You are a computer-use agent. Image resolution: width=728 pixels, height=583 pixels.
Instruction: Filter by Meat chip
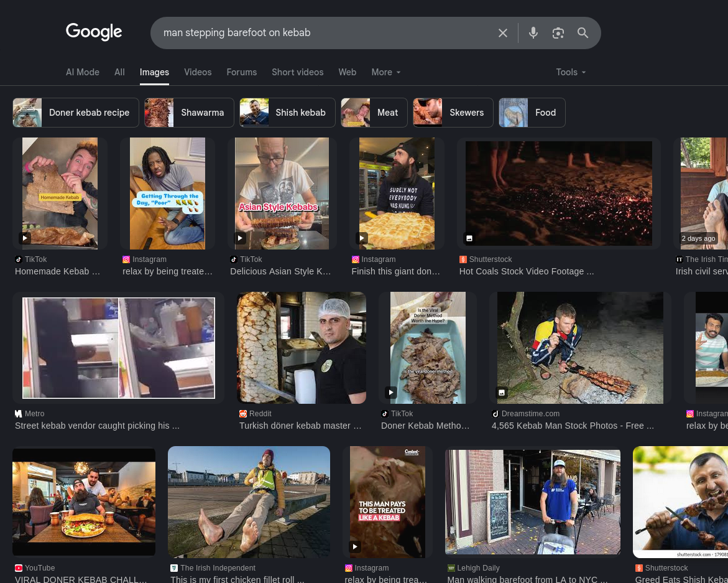(x=374, y=113)
